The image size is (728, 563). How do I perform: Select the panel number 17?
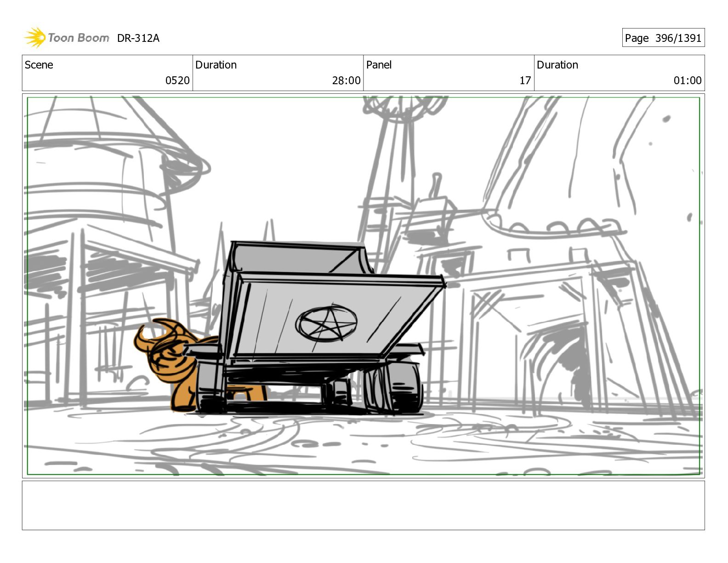click(525, 80)
